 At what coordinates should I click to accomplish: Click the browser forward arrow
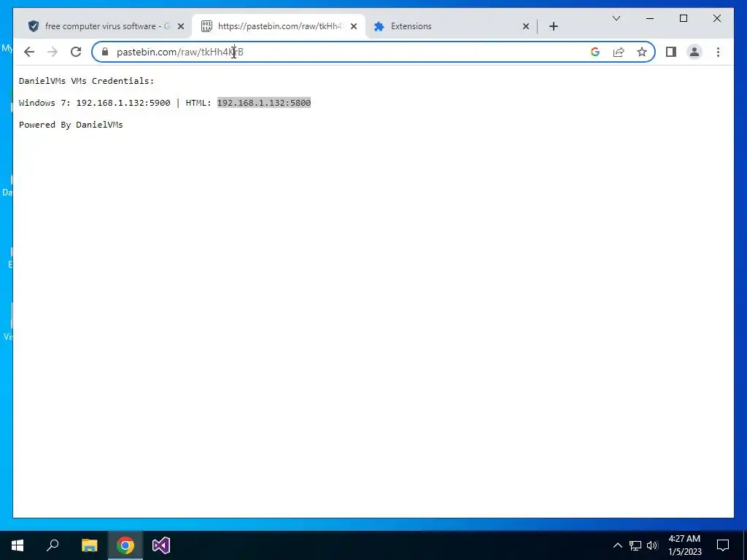tap(53, 52)
